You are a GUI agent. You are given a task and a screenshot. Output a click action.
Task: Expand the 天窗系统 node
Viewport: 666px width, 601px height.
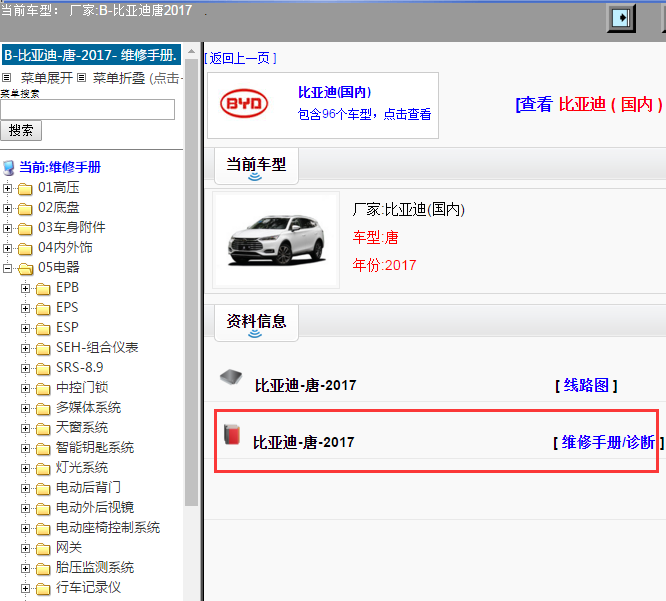[x=25, y=428]
